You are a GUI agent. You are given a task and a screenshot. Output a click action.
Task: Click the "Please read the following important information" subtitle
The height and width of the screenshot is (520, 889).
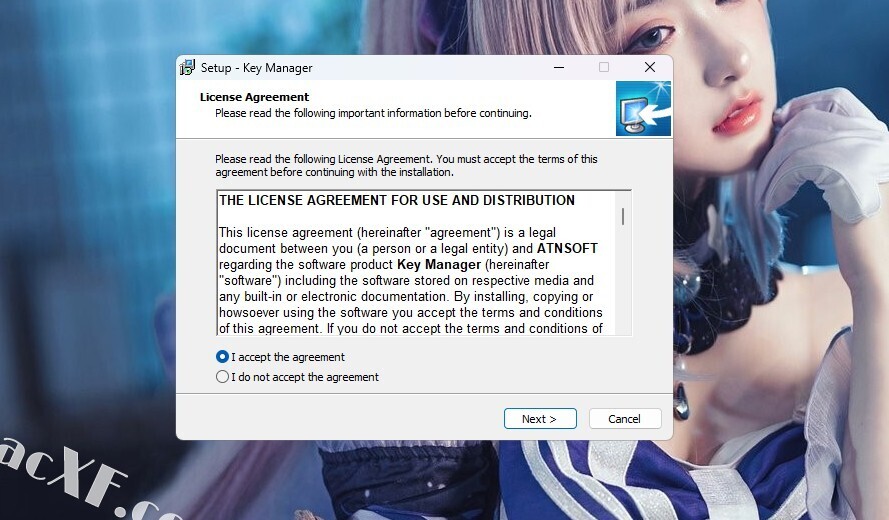373,113
